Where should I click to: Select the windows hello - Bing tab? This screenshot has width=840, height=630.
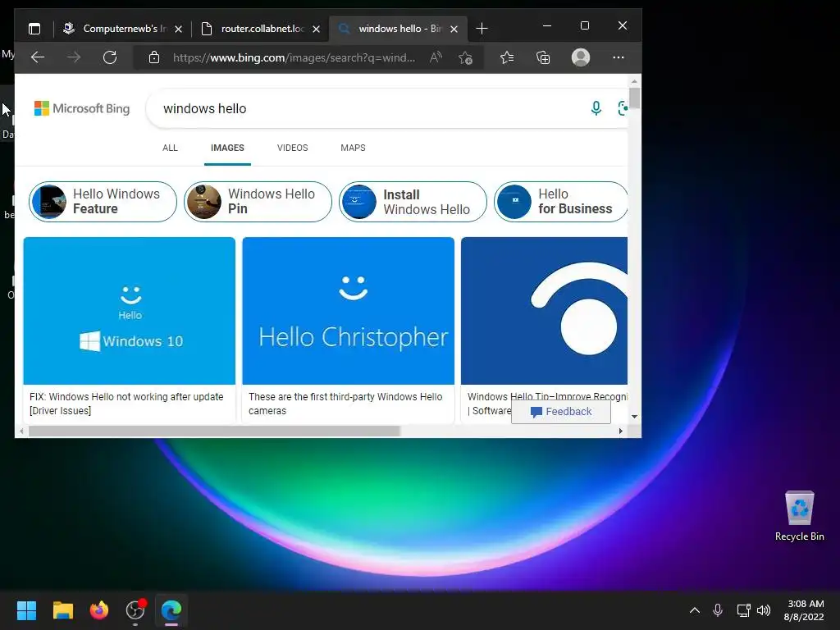398,29
